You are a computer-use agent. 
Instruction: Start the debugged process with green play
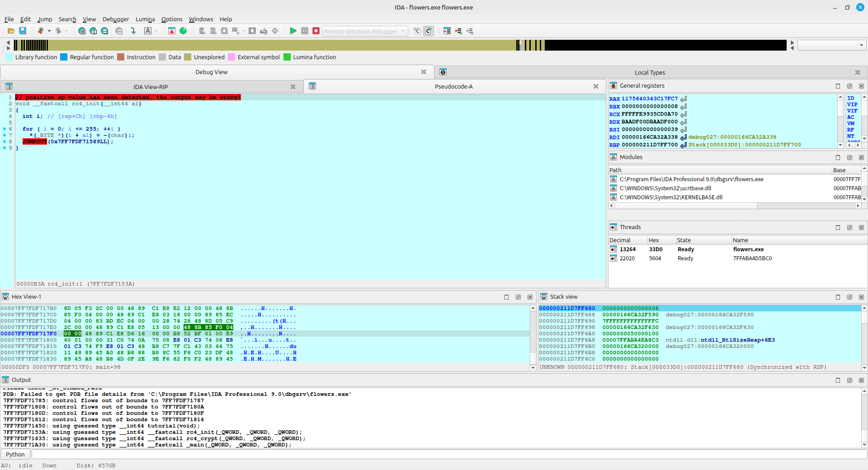coord(293,31)
